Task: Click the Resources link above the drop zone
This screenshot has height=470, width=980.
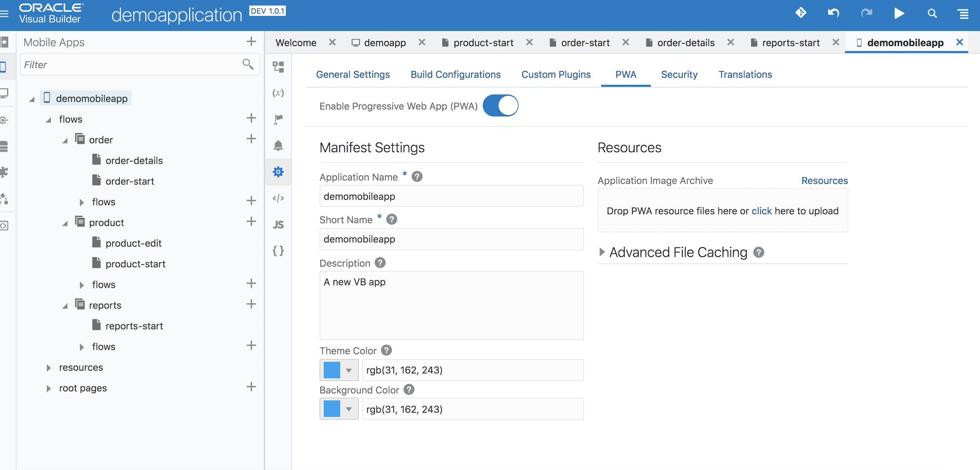Action: (824, 181)
